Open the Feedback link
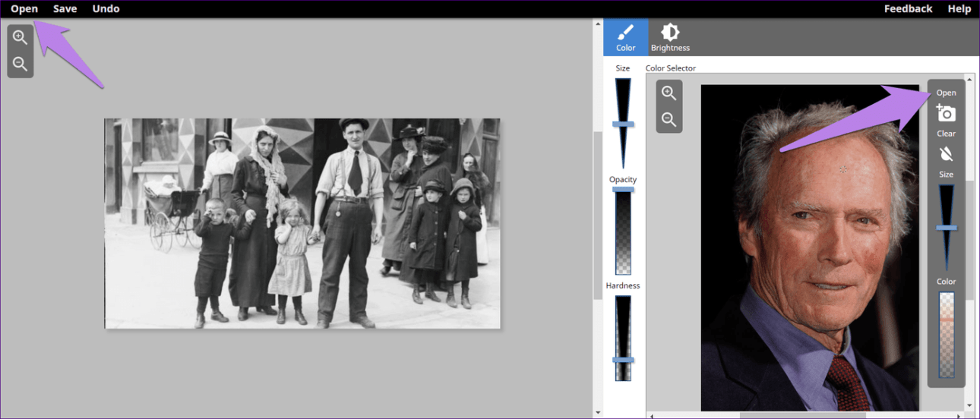Image resolution: width=980 pixels, height=419 pixels. point(908,9)
